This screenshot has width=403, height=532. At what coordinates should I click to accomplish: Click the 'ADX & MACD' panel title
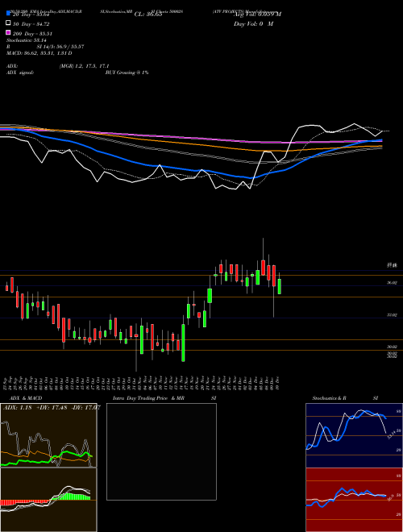[x=26, y=398]
